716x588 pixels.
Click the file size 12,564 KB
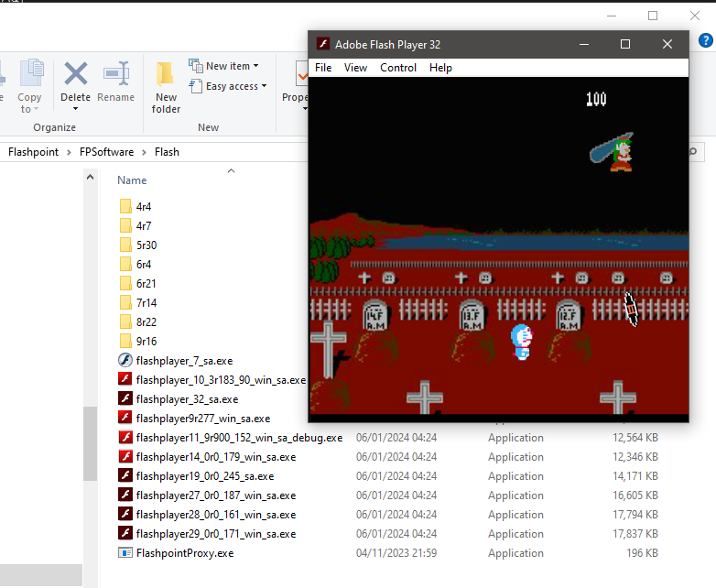click(x=635, y=438)
